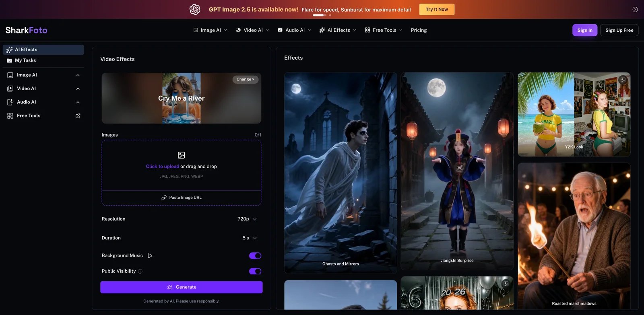Open the Video AI top menu
Viewport: 644px width, 315px height.
pyautogui.click(x=252, y=30)
